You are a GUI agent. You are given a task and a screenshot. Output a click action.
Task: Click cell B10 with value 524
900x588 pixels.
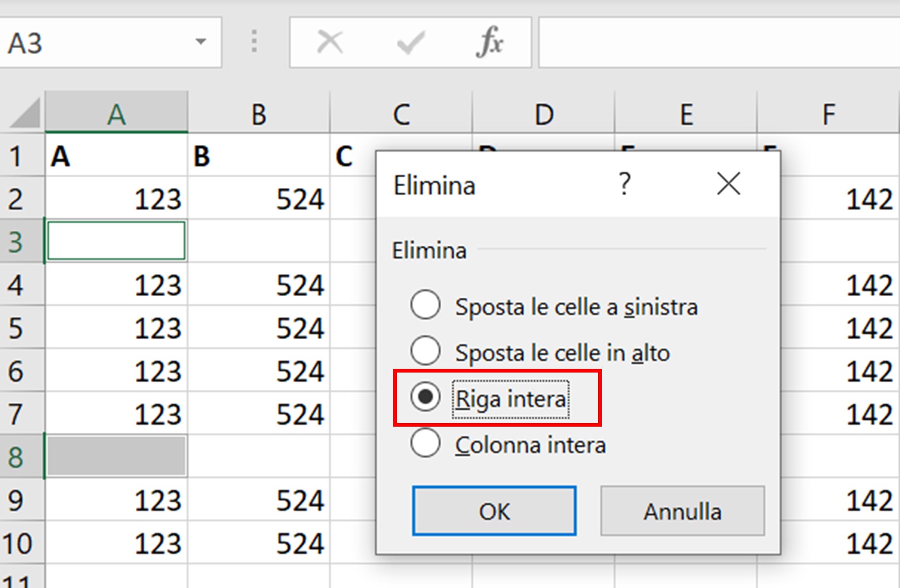[258, 542]
